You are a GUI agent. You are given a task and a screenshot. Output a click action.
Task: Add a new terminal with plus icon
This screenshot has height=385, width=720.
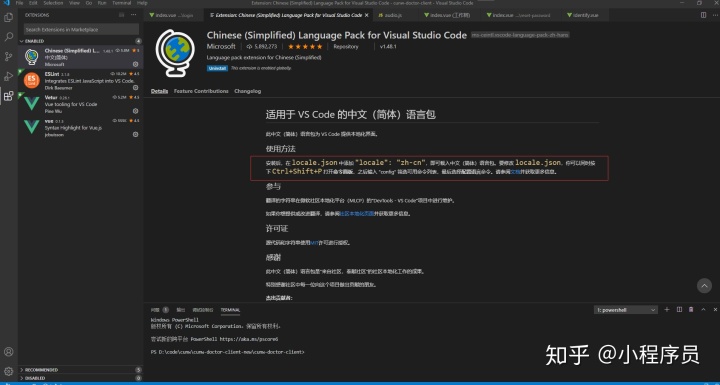[667, 310]
